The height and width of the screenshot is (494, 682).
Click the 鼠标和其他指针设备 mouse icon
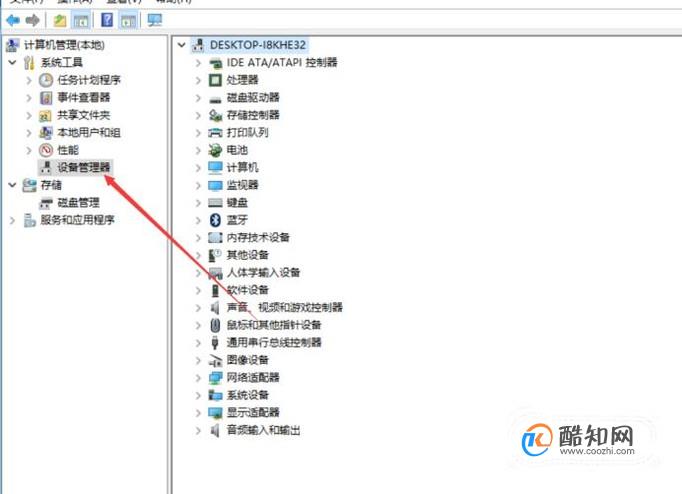(x=215, y=325)
